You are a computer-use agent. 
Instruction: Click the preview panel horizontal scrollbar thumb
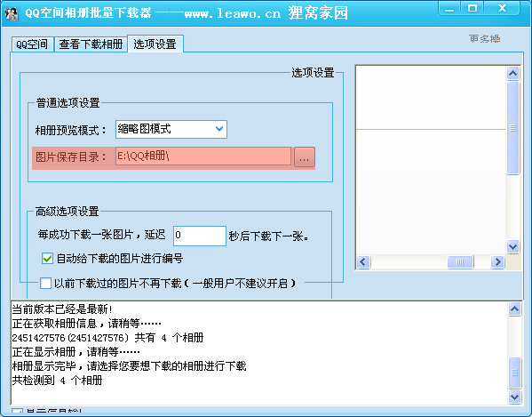460,261
